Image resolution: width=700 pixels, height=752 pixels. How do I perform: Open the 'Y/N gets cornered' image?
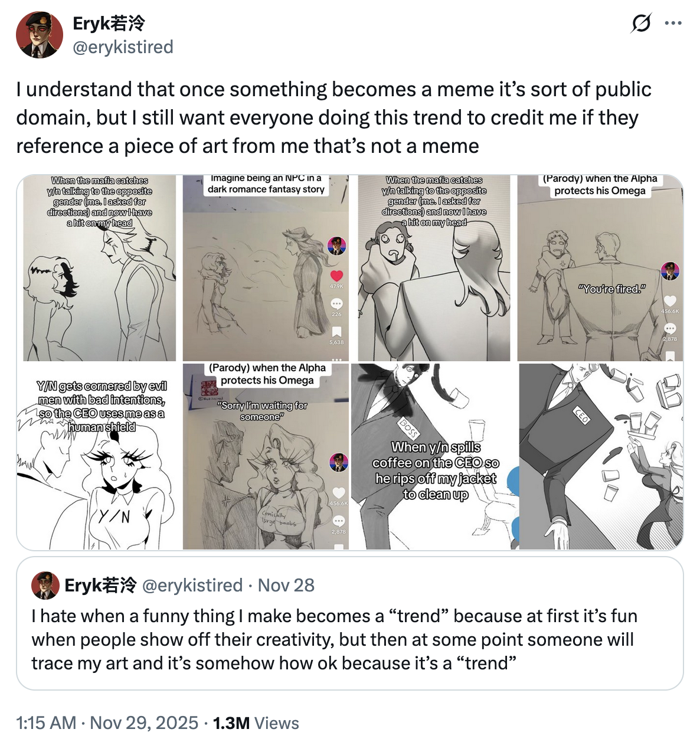97,466
